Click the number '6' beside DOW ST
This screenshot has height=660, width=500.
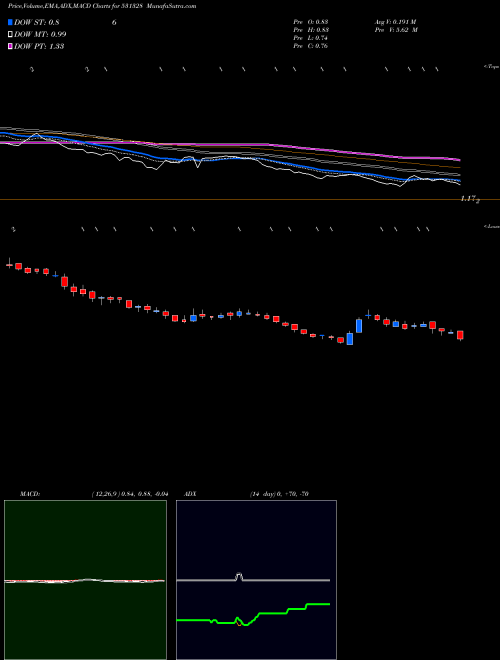point(114,22)
